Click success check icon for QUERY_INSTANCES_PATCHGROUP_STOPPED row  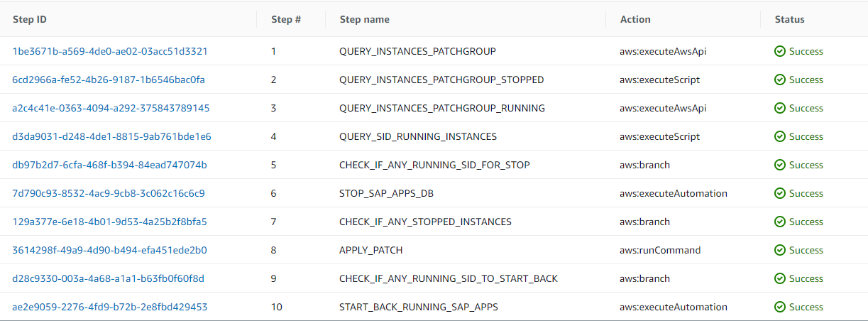pyautogui.click(x=780, y=80)
